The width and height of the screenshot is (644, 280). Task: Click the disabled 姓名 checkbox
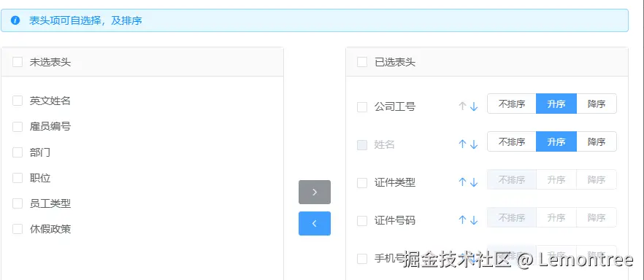pos(362,144)
